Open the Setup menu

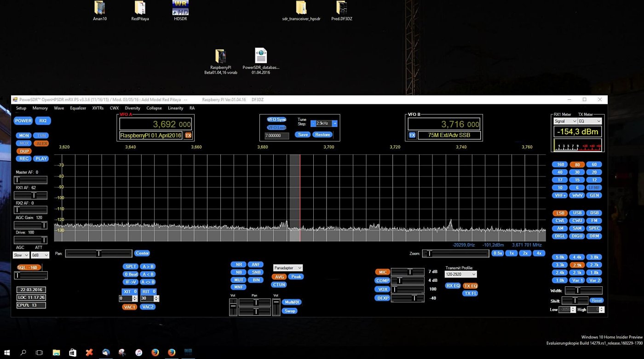(21, 108)
